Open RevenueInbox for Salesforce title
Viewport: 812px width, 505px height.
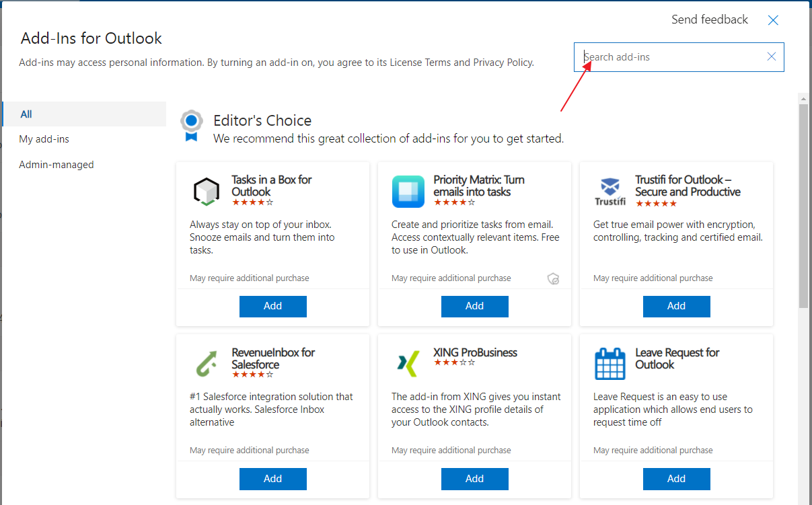(x=273, y=358)
